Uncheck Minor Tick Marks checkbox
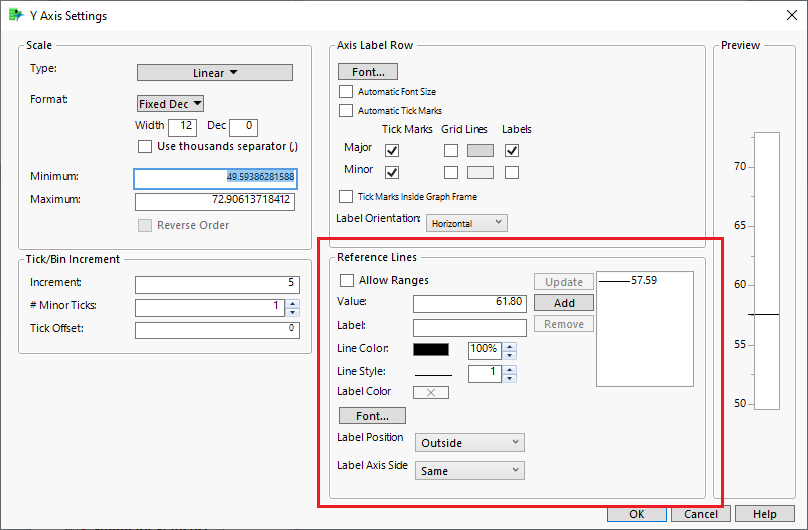Image resolution: width=808 pixels, height=530 pixels. click(392, 172)
